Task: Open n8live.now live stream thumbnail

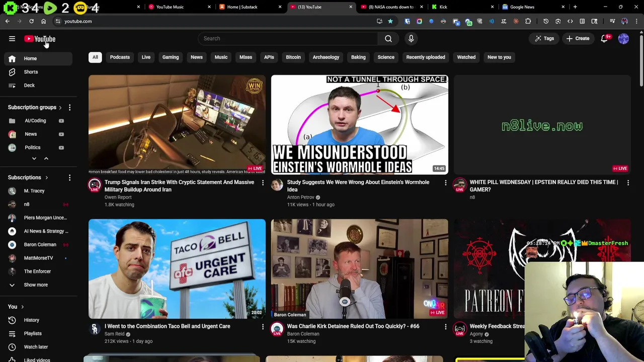Action: pyautogui.click(x=542, y=125)
